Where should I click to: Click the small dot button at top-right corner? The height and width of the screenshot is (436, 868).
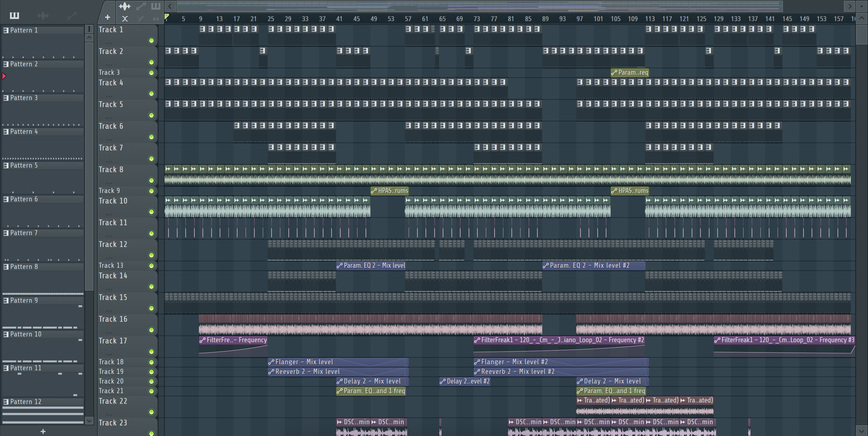tap(862, 6)
